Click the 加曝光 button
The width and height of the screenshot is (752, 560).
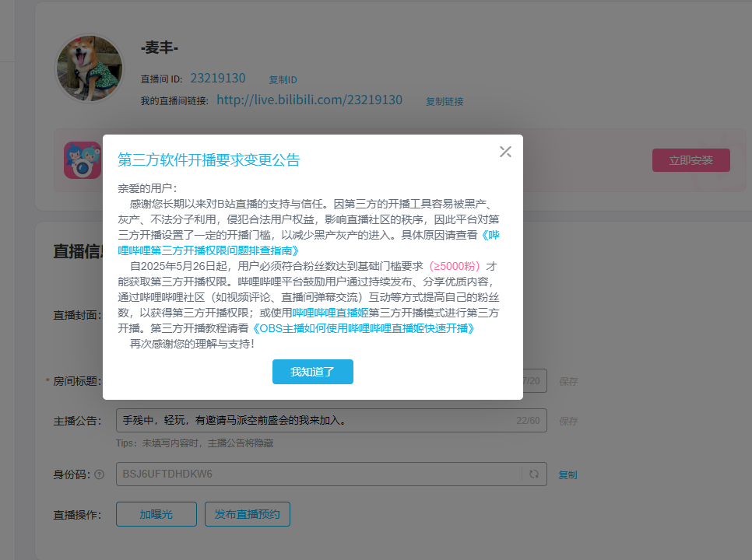[x=156, y=514]
